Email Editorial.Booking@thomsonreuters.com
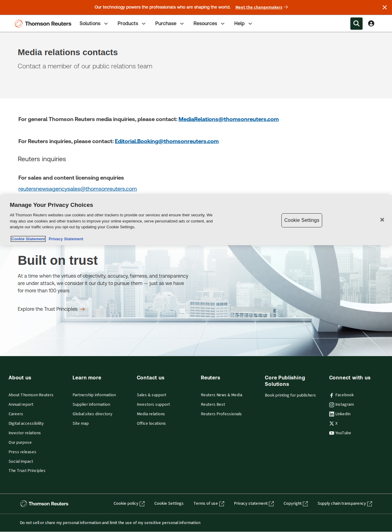 pyautogui.click(x=167, y=141)
